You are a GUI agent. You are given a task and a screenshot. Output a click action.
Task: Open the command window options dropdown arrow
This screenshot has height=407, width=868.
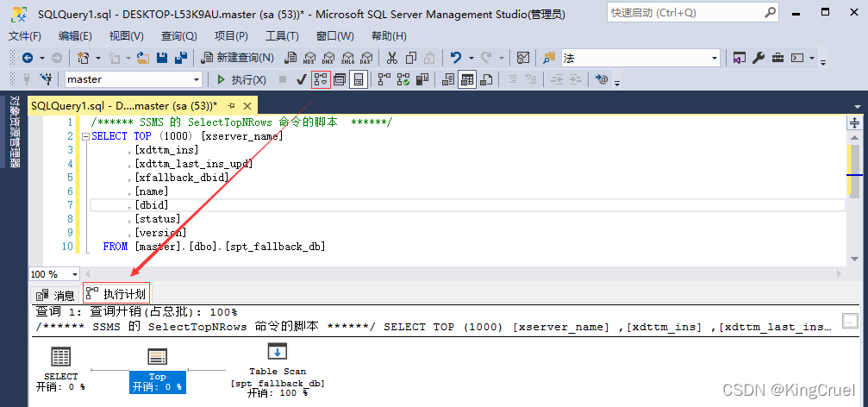click(x=811, y=58)
